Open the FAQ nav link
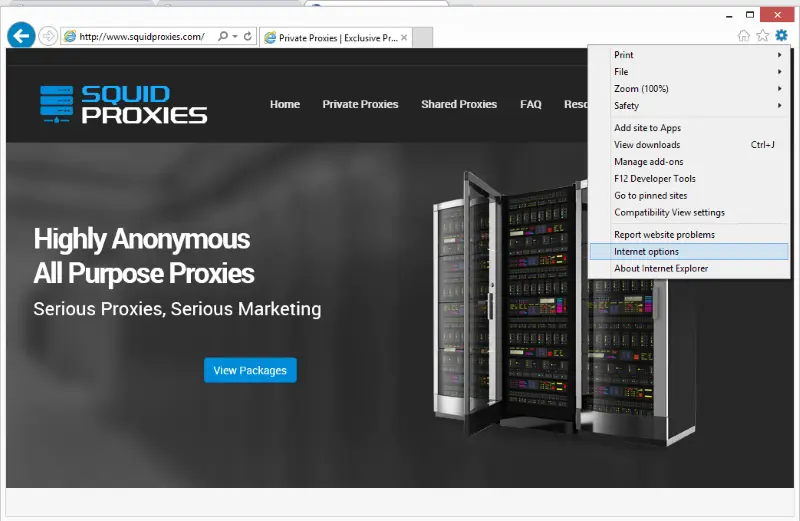Screen dimensions: 800x521 tap(531, 104)
